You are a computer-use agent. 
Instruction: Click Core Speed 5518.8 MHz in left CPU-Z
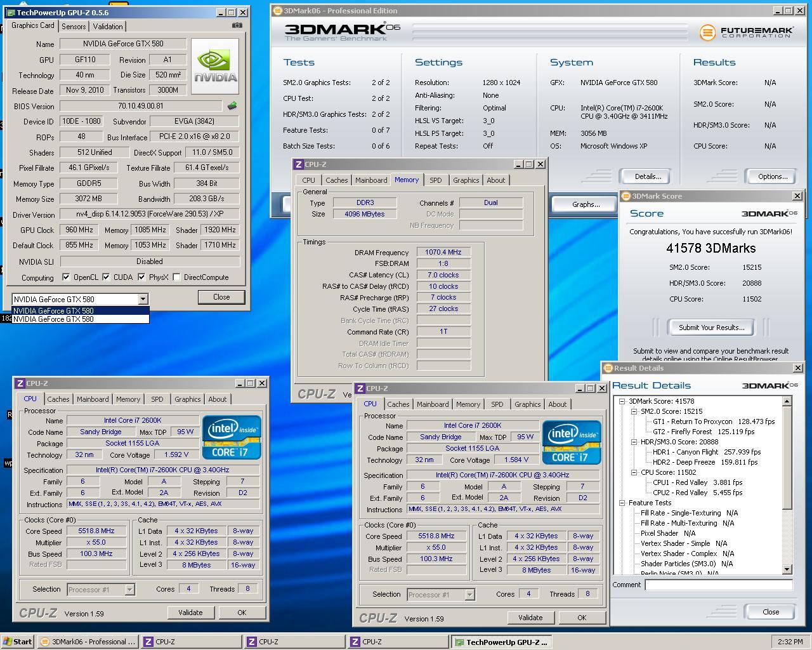pos(96,531)
